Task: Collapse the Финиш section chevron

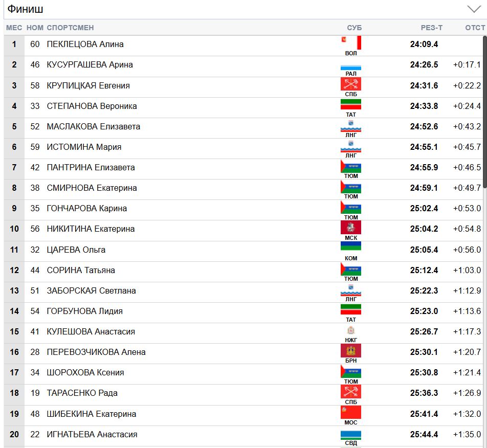Action: pos(474,9)
